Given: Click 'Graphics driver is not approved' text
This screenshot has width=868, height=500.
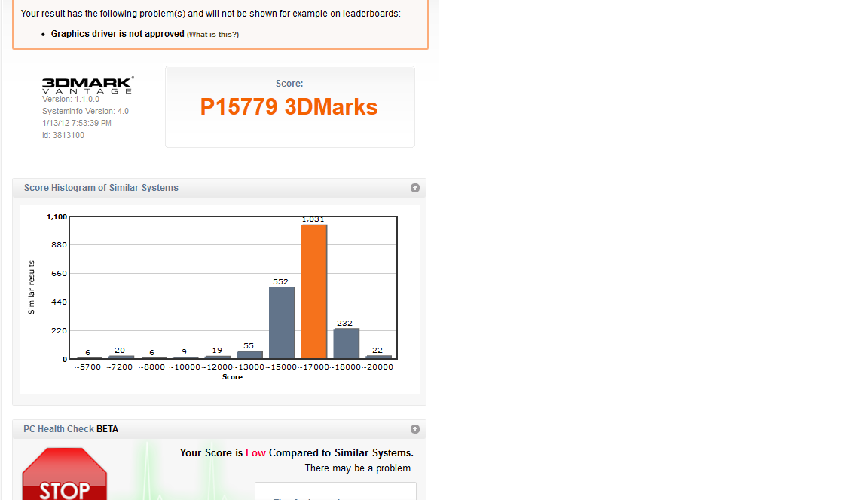Looking at the screenshot, I should click(118, 34).
